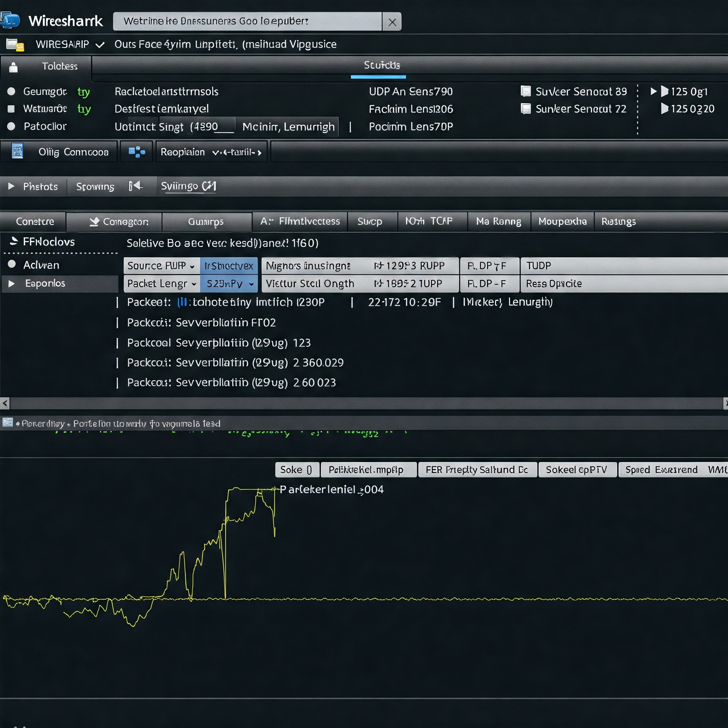728x728 pixels.
Task: Click the FFNoclovs arrow icon
Action: click(x=14, y=241)
